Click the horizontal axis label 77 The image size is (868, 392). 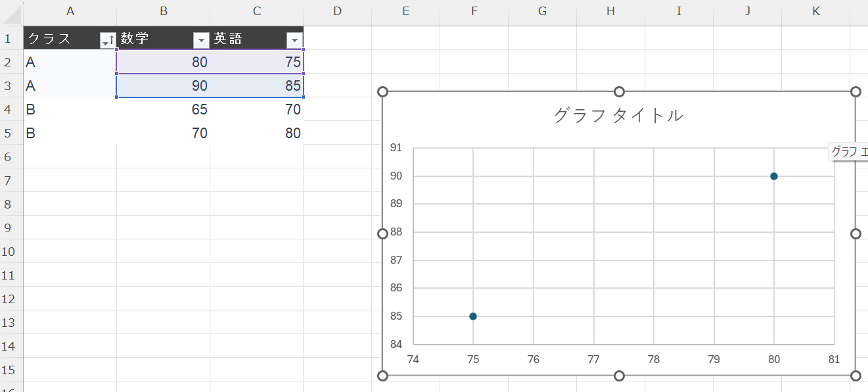tap(593, 360)
